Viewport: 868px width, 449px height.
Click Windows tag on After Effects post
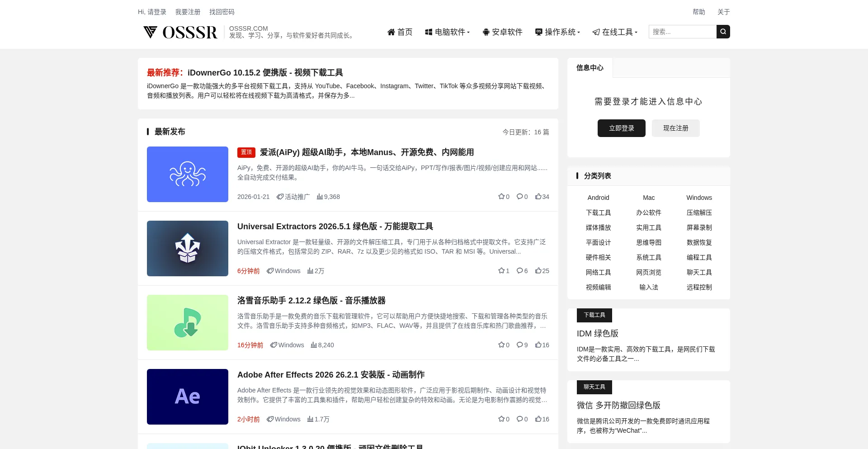pyautogui.click(x=283, y=419)
